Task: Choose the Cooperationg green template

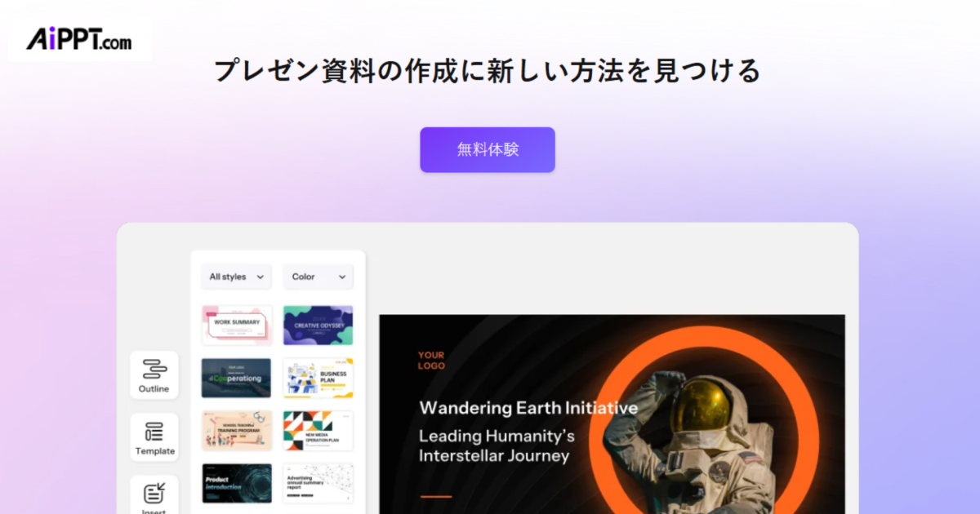Action: [237, 378]
